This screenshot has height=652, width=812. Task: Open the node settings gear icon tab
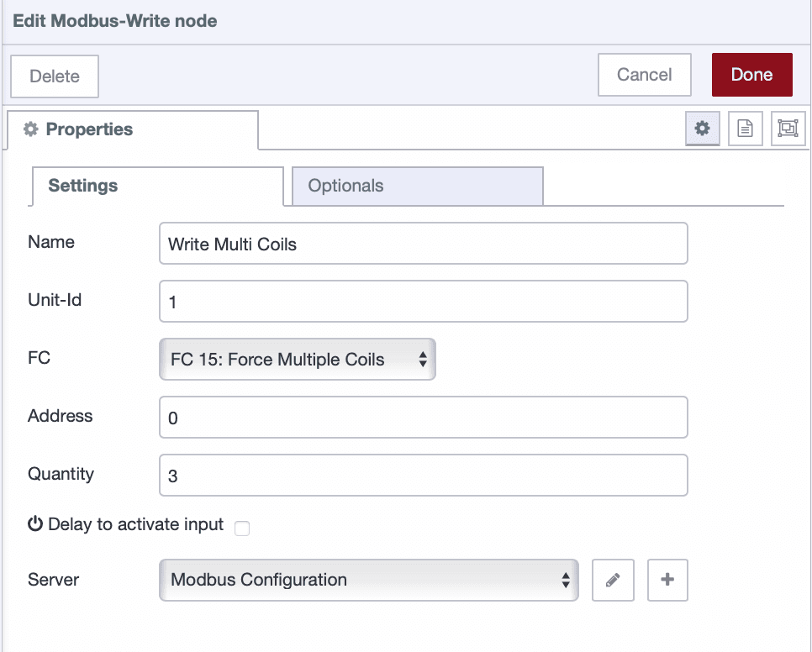point(702,129)
